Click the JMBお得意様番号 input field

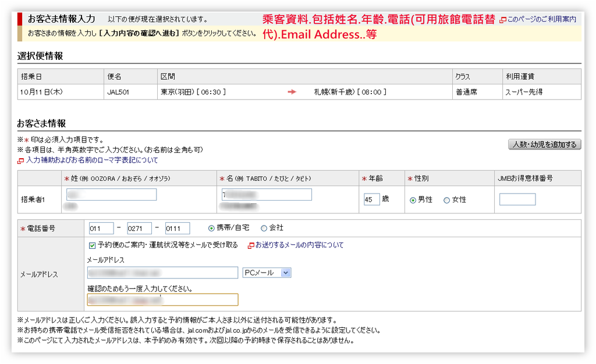pos(517,199)
